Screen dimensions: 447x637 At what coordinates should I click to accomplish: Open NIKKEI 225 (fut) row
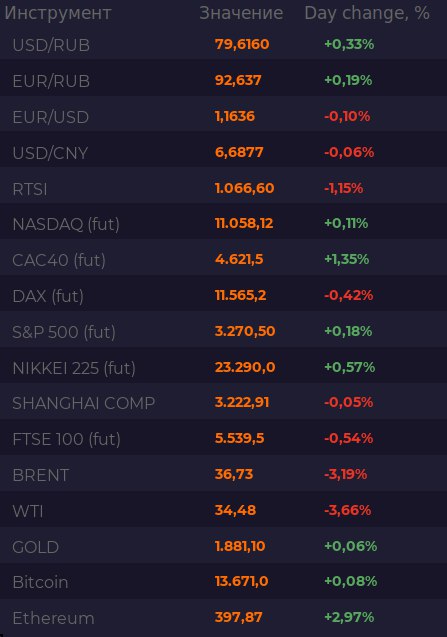(x=224, y=367)
